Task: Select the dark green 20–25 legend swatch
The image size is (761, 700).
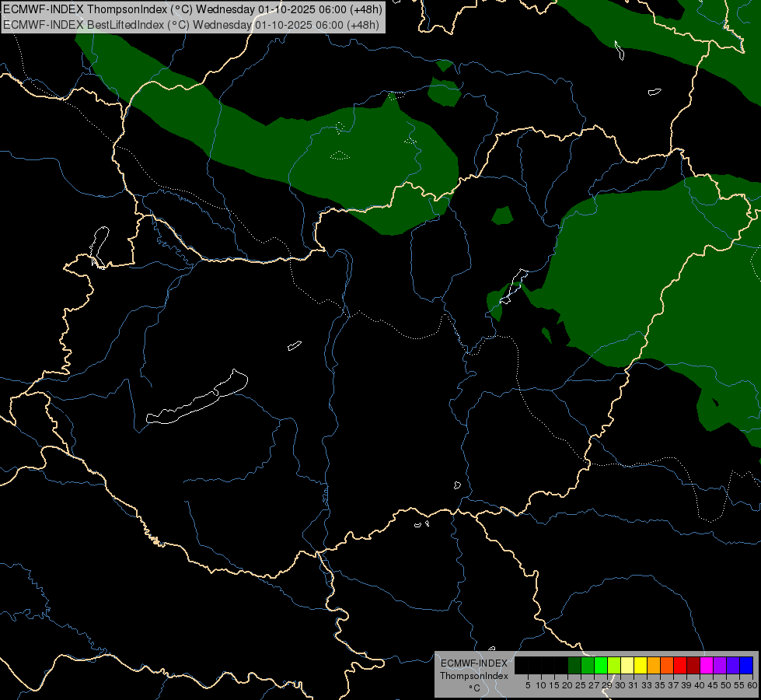Action: 574,665
